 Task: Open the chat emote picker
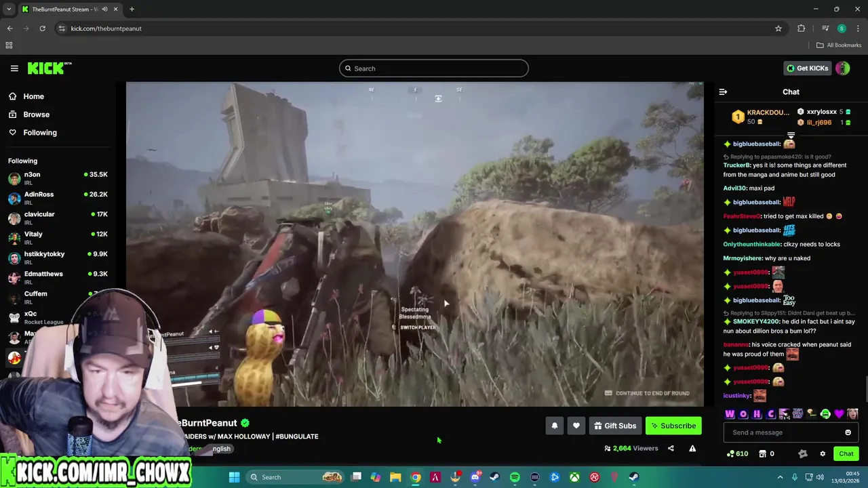(848, 432)
